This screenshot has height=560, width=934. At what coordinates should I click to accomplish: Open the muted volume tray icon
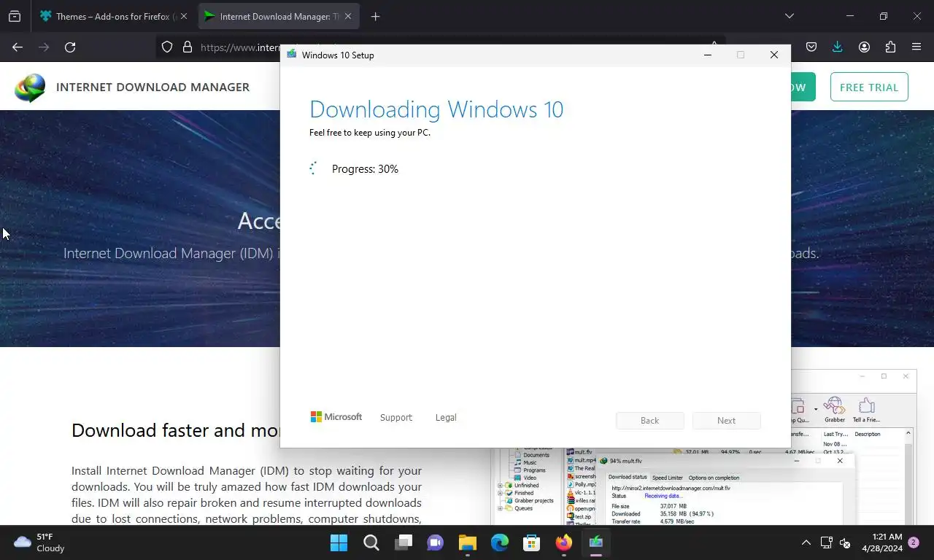coord(846,542)
